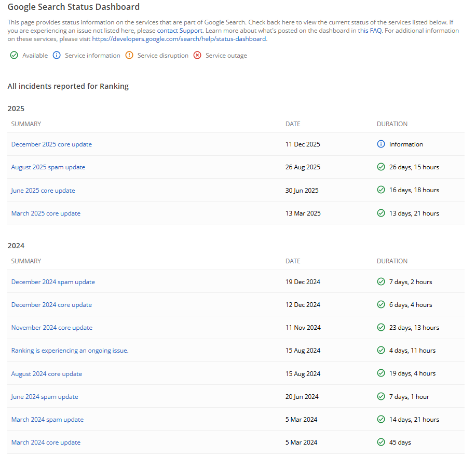Open the March 2025 core update incident
The height and width of the screenshot is (456, 476).
(x=45, y=213)
